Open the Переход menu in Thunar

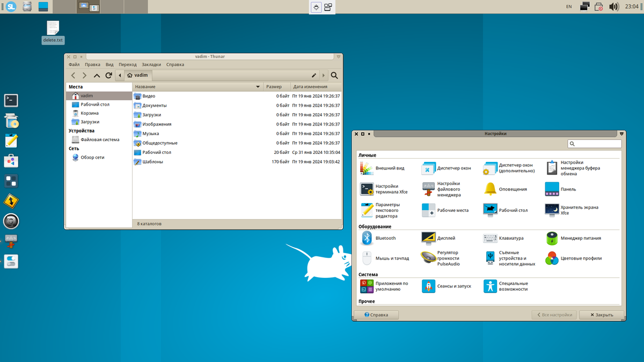coord(128,64)
